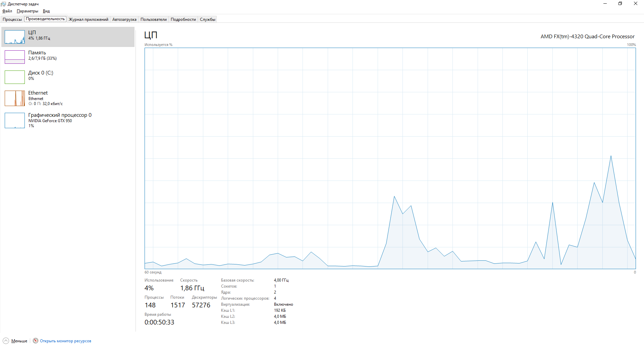Screen dimensions: 644x349
Task: Click the Используется % graph label
Action: tap(158, 45)
